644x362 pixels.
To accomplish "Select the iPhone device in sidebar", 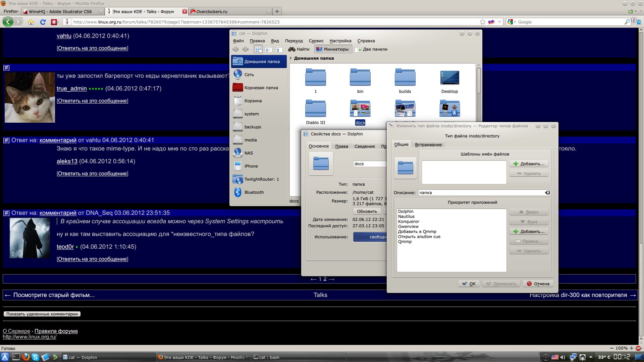I will click(x=251, y=166).
